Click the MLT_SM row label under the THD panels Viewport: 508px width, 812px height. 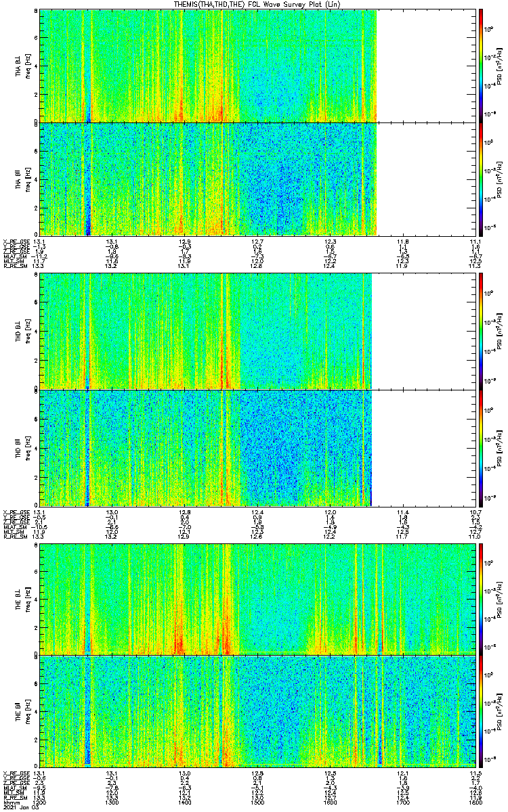[x=13, y=532]
